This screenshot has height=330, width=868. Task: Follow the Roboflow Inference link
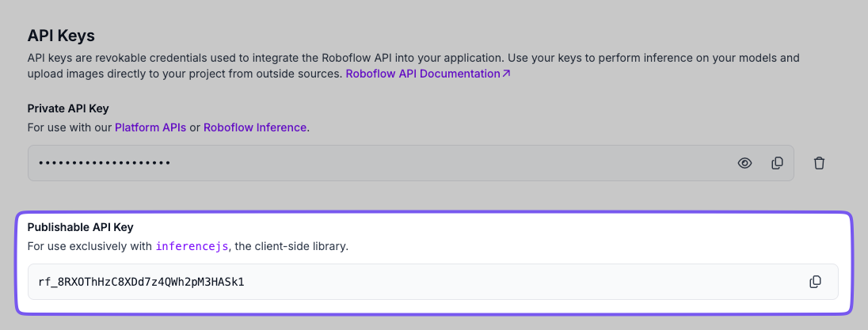pos(255,127)
